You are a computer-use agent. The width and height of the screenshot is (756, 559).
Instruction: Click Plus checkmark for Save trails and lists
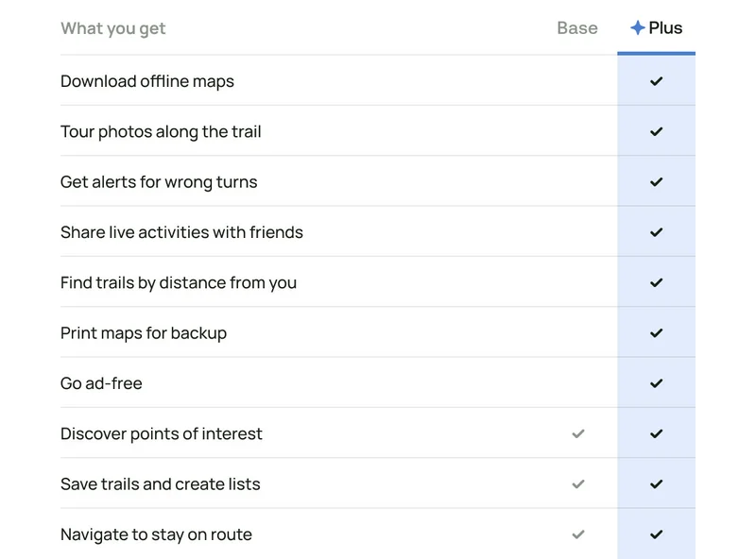click(x=656, y=483)
